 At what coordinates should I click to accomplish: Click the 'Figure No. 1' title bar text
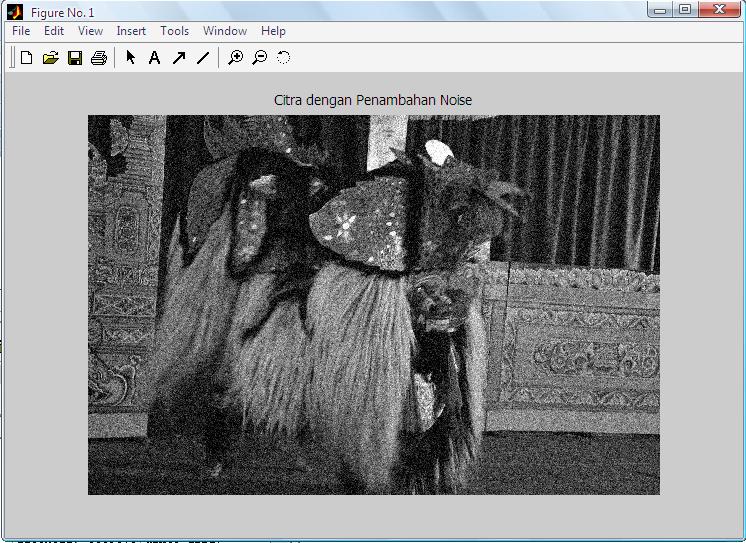pyautogui.click(x=62, y=12)
